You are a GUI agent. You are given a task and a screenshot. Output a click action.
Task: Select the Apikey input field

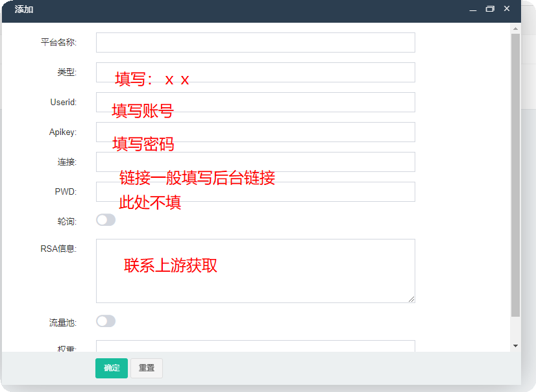(x=256, y=132)
